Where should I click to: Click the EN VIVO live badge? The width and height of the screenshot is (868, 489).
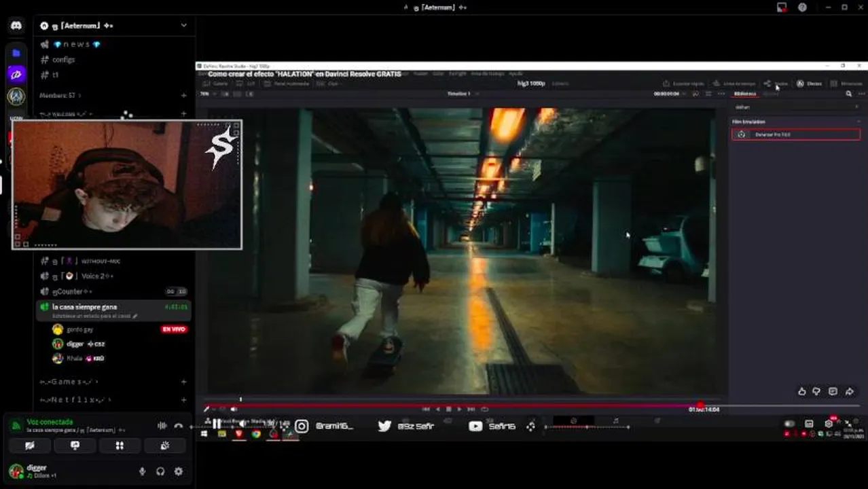[x=174, y=329]
